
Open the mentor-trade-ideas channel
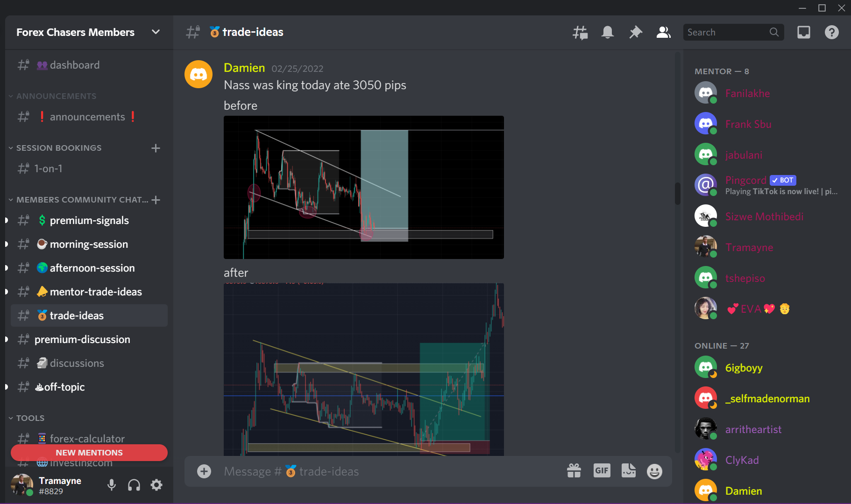pyautogui.click(x=89, y=292)
